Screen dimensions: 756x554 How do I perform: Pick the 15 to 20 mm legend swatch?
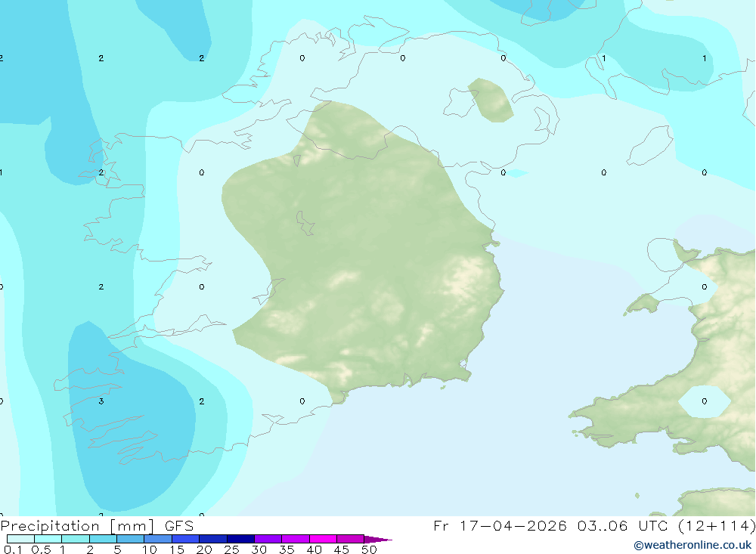(x=185, y=539)
